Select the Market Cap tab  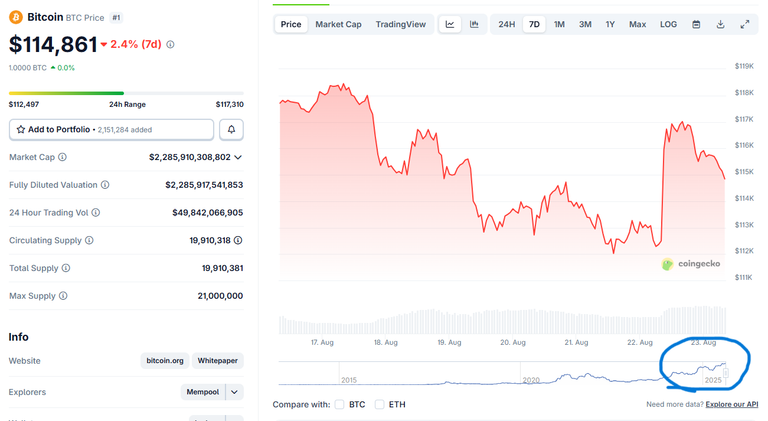(x=338, y=24)
